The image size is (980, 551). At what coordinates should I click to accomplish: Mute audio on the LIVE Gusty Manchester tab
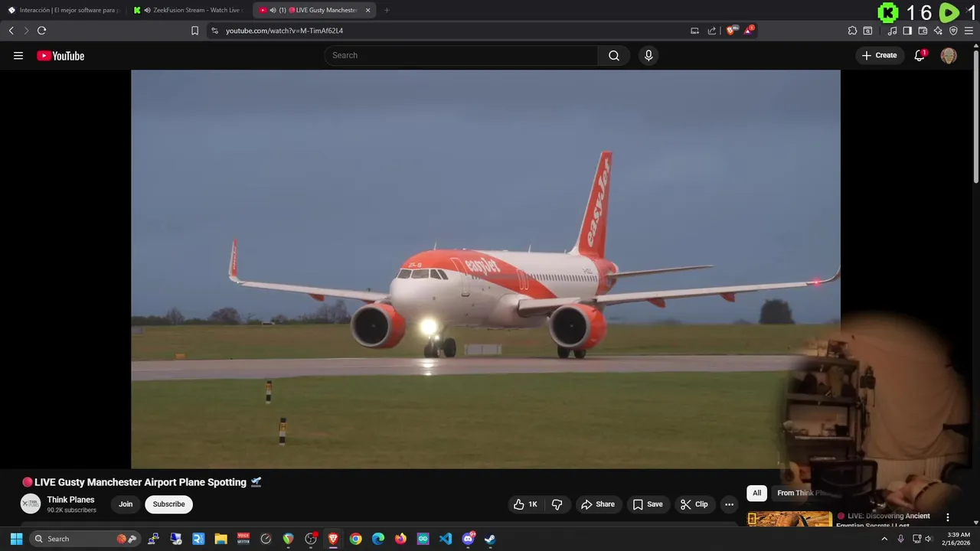click(273, 10)
